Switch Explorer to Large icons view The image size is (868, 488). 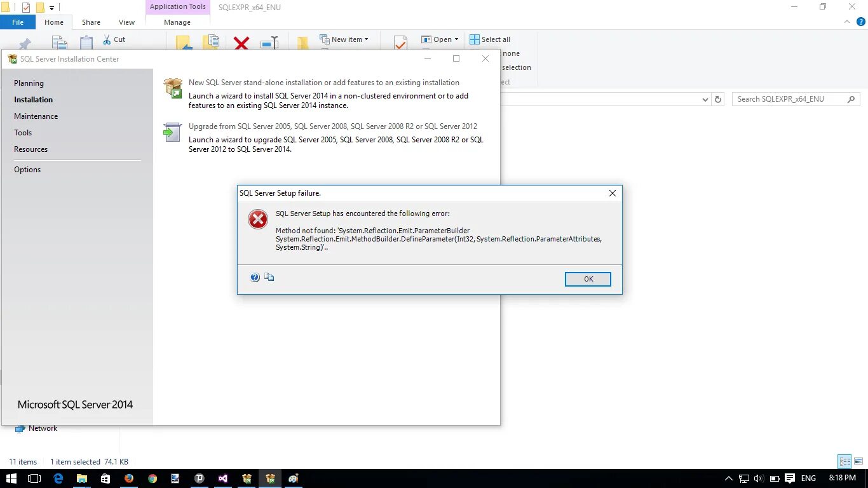(858, 462)
